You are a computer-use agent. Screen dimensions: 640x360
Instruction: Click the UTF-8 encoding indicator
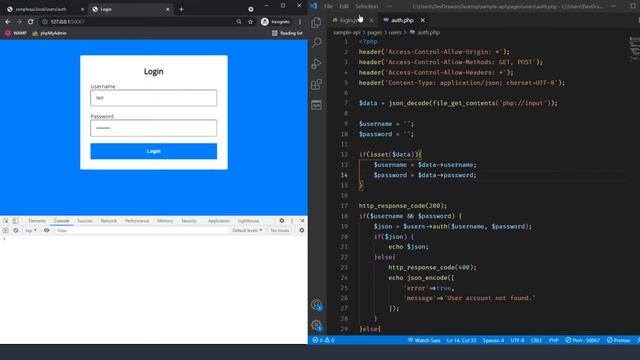[517, 340]
